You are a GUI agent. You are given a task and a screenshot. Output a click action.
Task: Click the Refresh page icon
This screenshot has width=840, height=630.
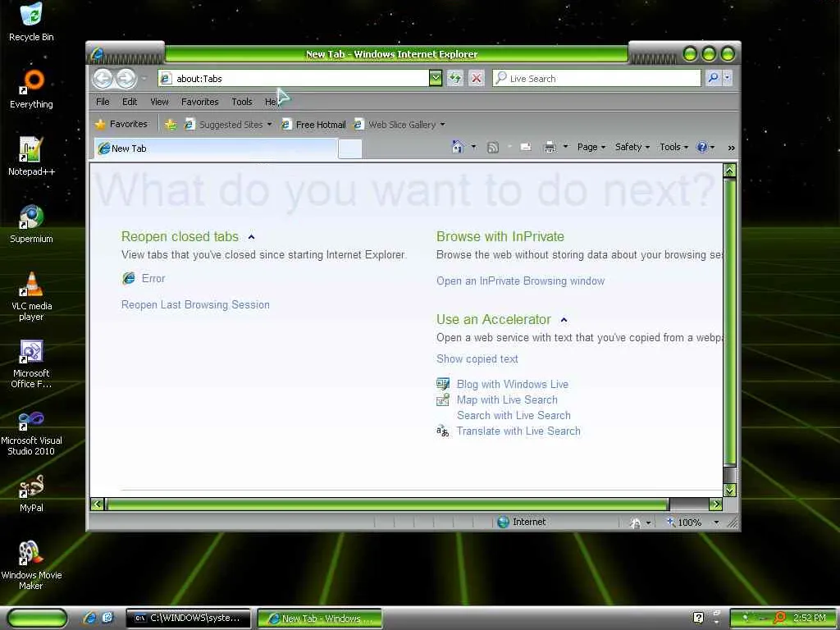454,78
